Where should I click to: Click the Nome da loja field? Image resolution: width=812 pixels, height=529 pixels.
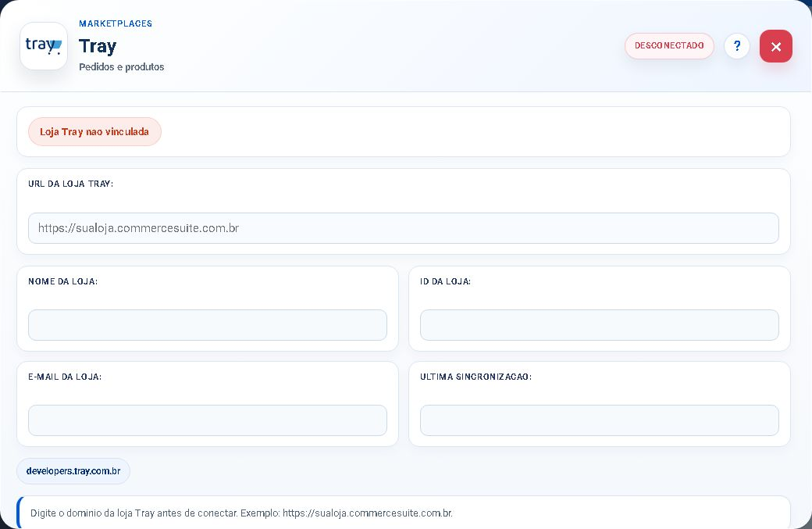pos(208,325)
